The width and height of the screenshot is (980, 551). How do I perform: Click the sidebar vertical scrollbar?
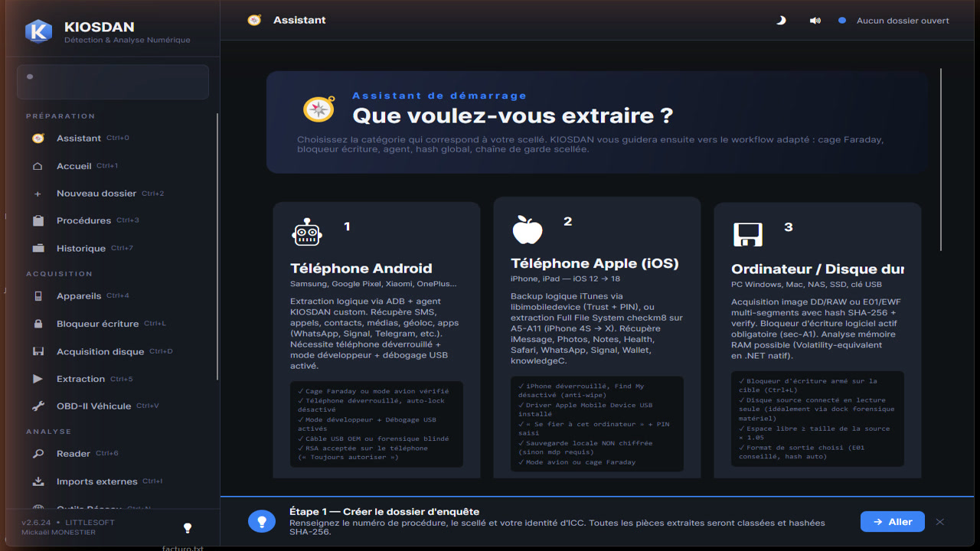tap(217, 246)
